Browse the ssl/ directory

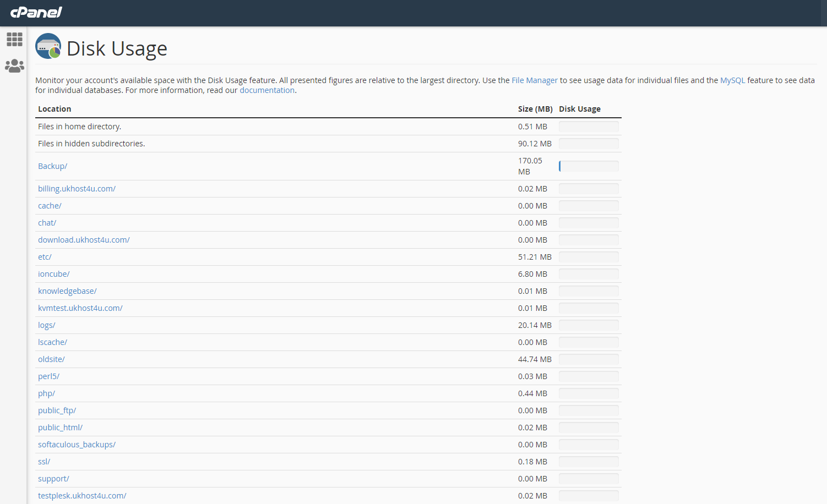click(44, 462)
